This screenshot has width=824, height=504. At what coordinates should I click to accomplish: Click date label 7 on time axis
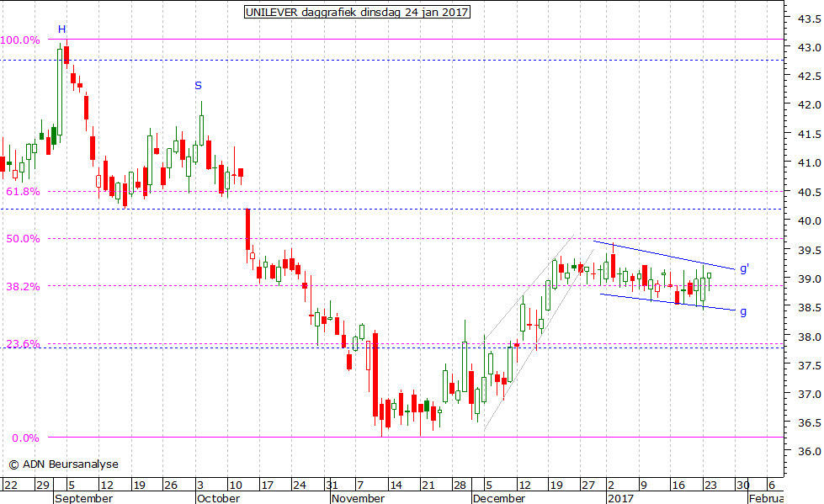click(360, 485)
